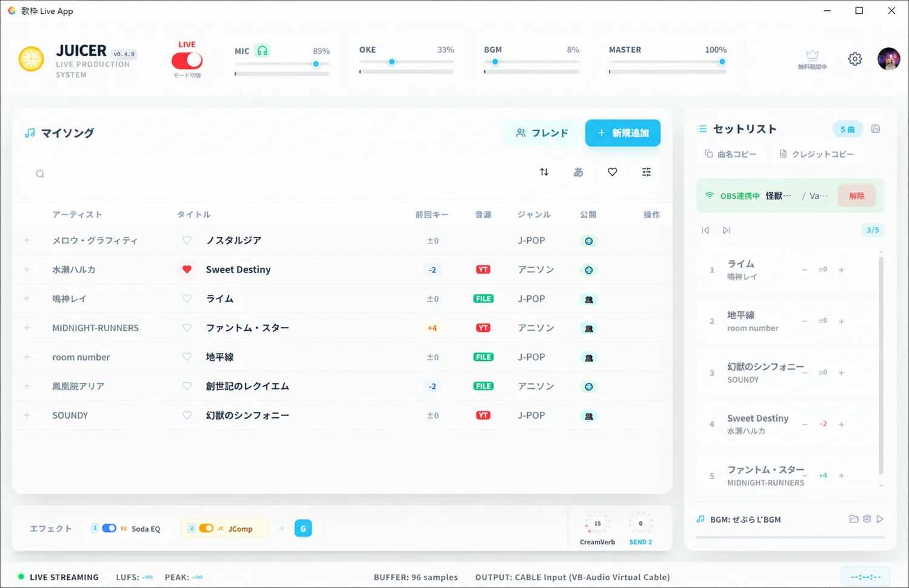Lower key for ライム in setlist

pos(805,270)
